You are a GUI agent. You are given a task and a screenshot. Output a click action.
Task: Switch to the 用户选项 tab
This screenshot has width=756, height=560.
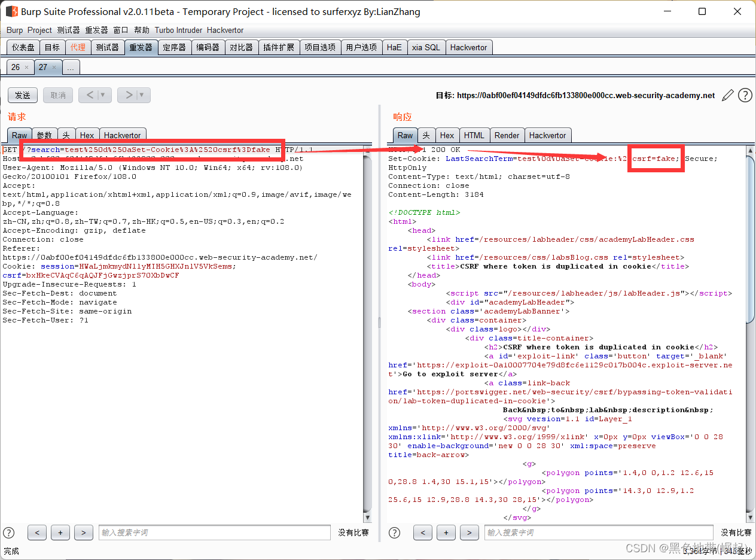pyautogui.click(x=361, y=47)
